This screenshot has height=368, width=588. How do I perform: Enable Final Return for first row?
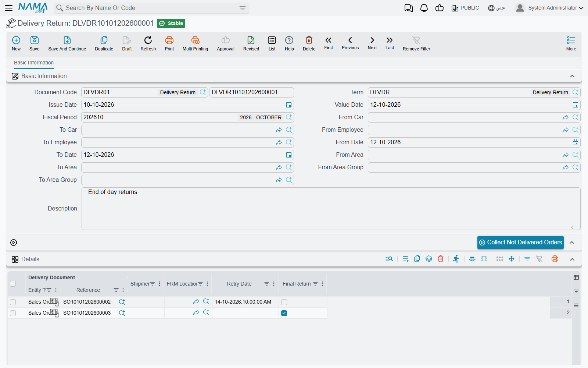click(x=284, y=302)
